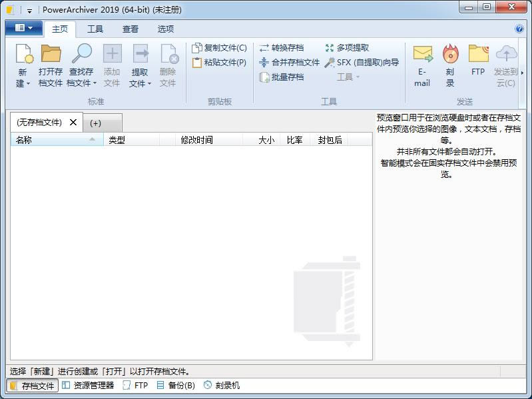532x399 pixels.
Task: Click the FTP folder icon in ribbon
Action: coord(478,53)
